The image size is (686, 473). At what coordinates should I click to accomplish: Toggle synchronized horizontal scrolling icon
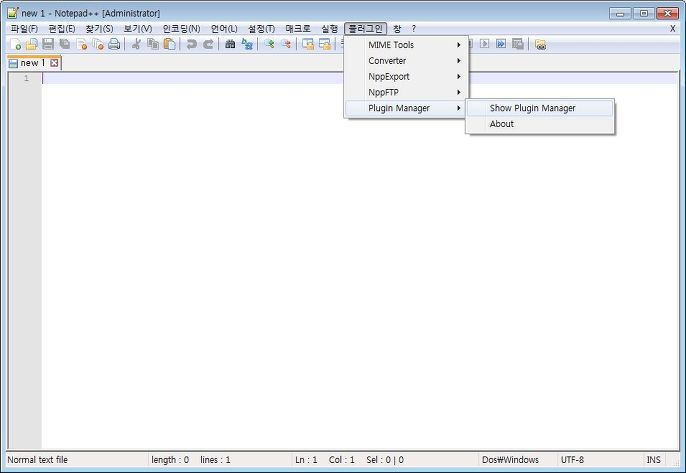click(x=325, y=44)
